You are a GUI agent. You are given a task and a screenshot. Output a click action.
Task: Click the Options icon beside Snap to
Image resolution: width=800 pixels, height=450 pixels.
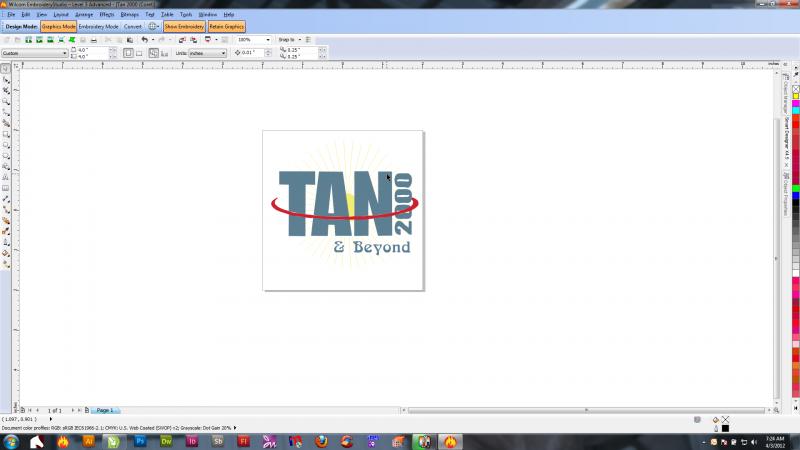click(x=308, y=39)
